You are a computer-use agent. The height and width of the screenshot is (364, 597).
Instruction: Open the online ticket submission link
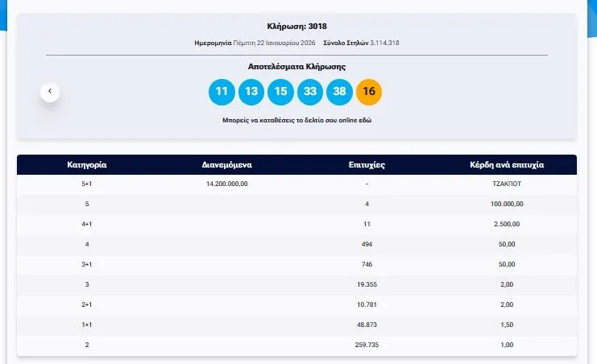[296, 119]
